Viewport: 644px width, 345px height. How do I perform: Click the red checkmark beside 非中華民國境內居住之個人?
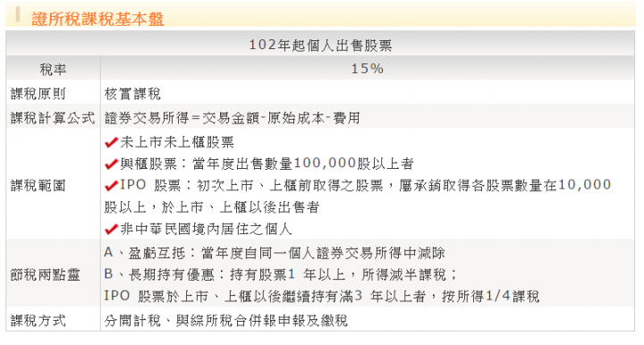pyautogui.click(x=111, y=230)
